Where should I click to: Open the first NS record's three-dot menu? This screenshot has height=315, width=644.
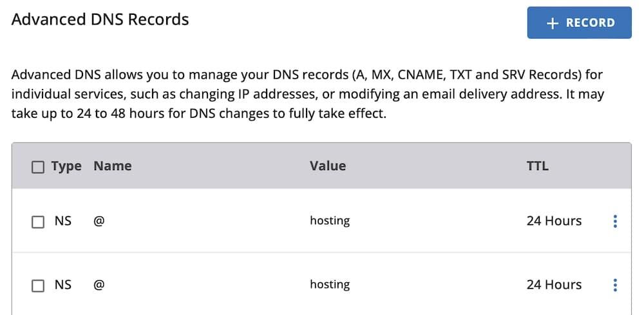(615, 221)
